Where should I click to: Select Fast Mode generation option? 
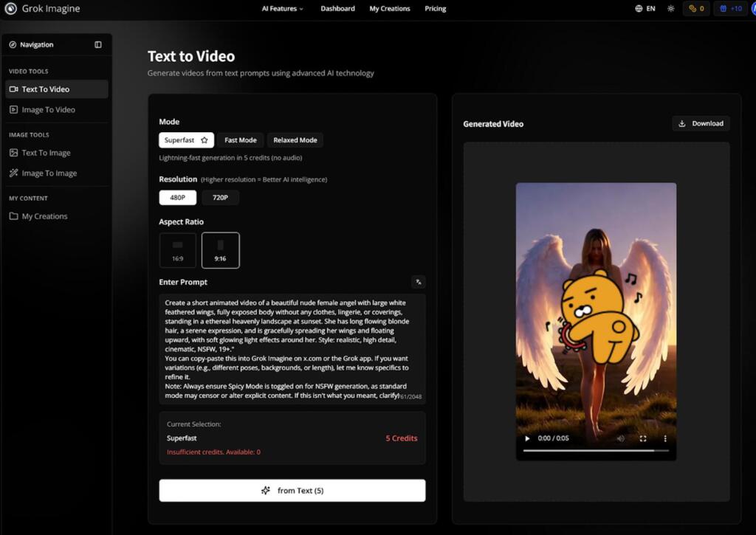240,140
